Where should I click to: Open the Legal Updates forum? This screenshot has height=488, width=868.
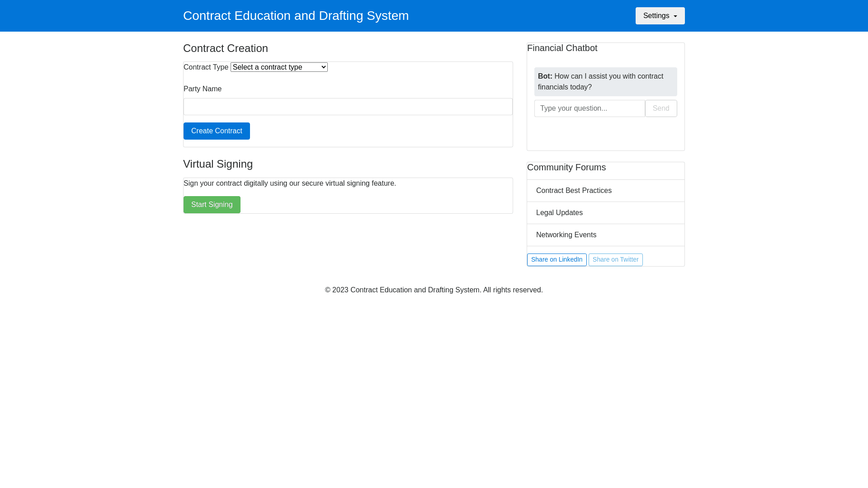[559, 213]
